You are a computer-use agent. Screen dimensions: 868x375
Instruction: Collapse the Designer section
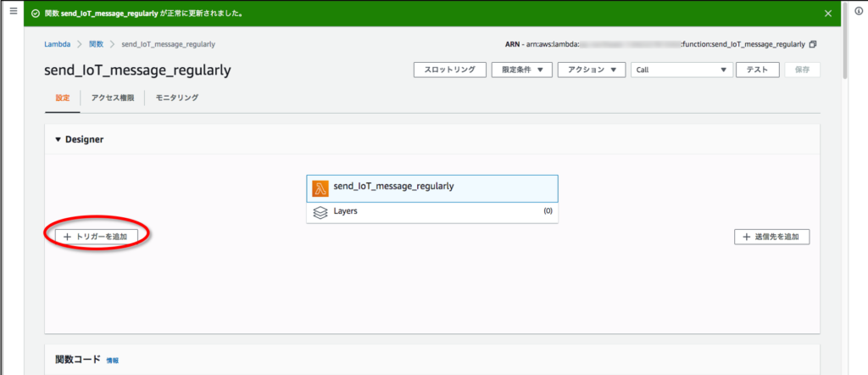pos(58,139)
